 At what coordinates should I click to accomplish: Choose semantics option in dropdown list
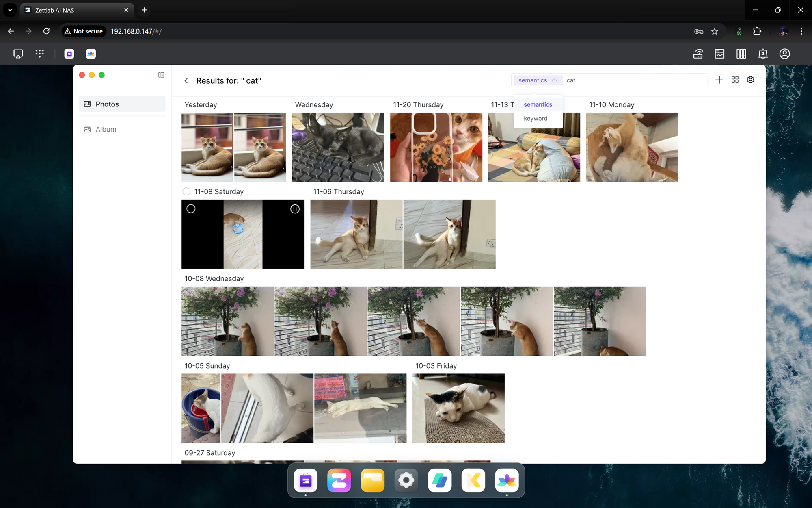coord(538,105)
